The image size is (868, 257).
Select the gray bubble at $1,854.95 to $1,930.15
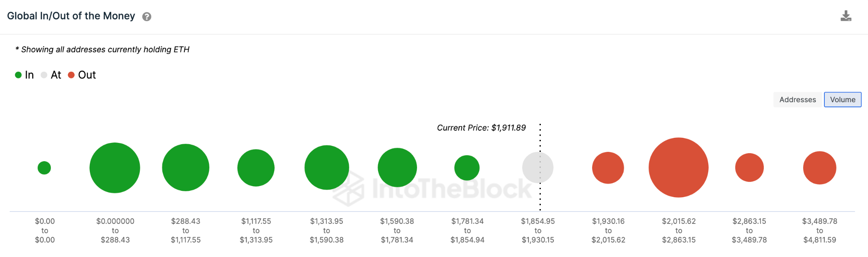click(x=538, y=168)
